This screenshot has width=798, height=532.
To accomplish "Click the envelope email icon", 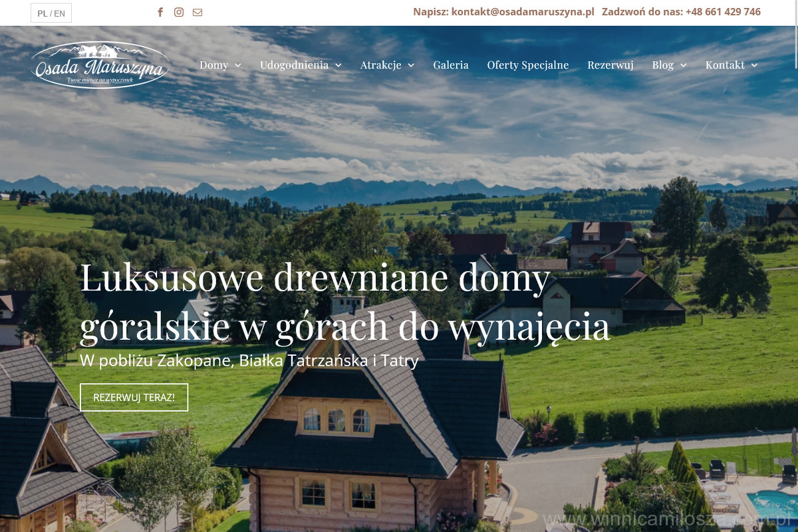I will (x=198, y=12).
